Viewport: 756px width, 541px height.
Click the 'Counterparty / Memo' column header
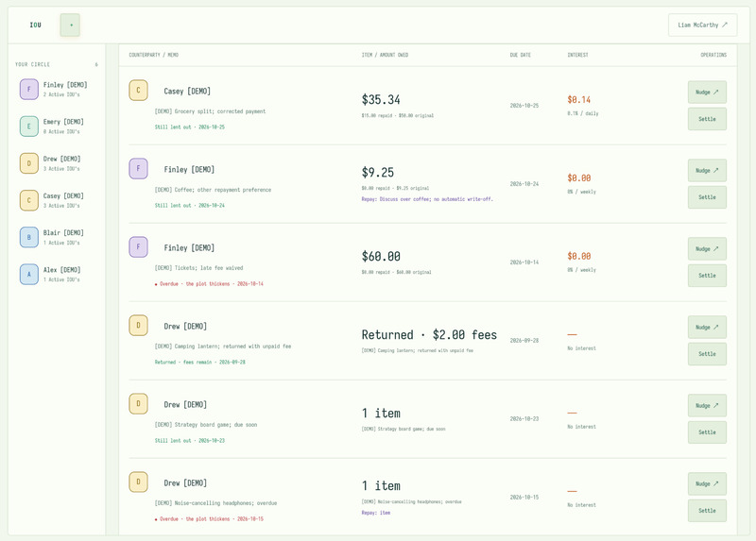point(153,55)
